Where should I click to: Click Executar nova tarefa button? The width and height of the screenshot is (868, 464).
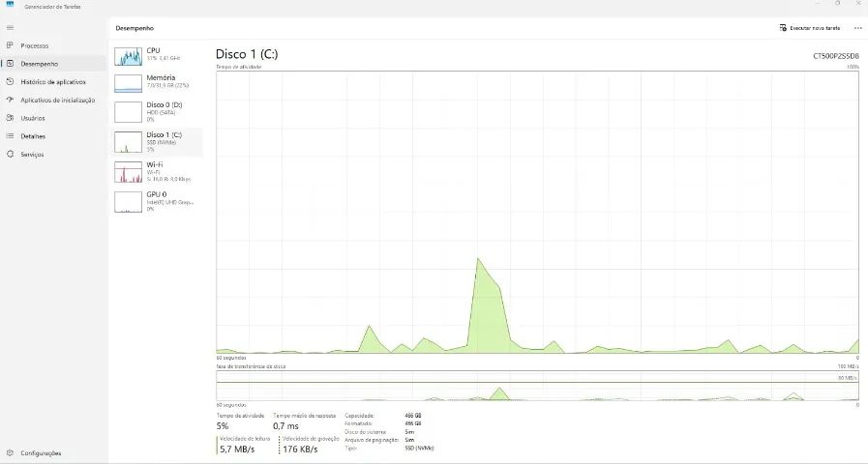(810, 28)
